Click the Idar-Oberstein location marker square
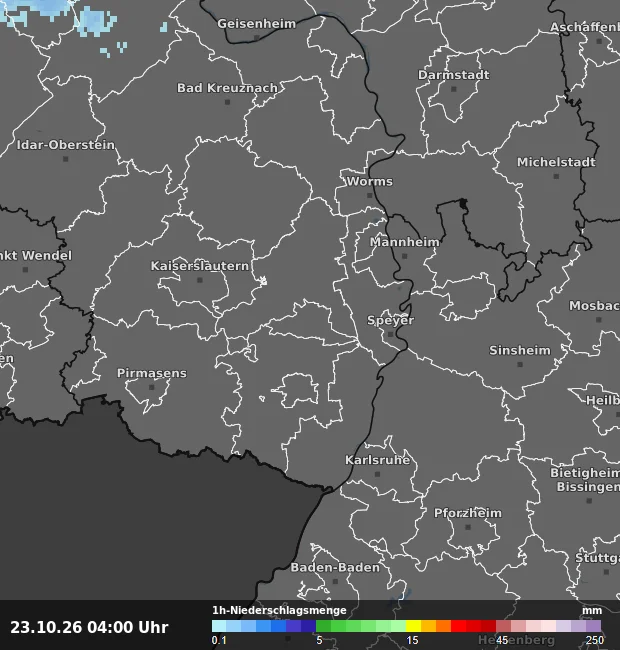620x650 pixels. click(x=65, y=159)
